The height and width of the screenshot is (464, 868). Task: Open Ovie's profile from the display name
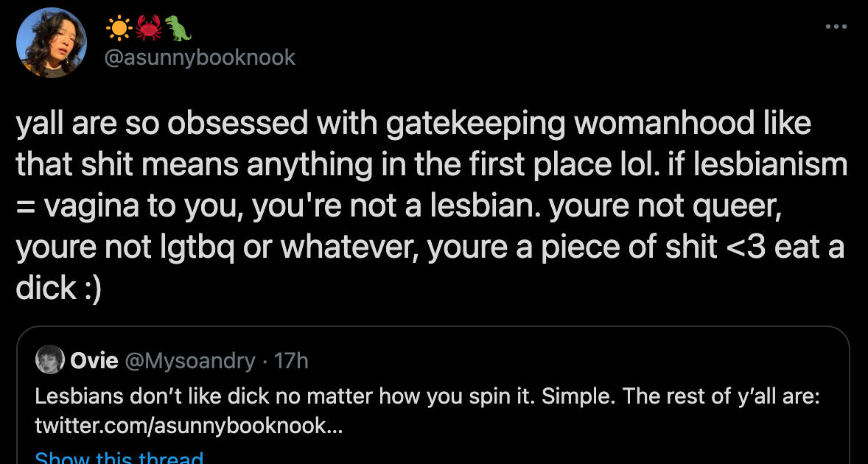[94, 361]
